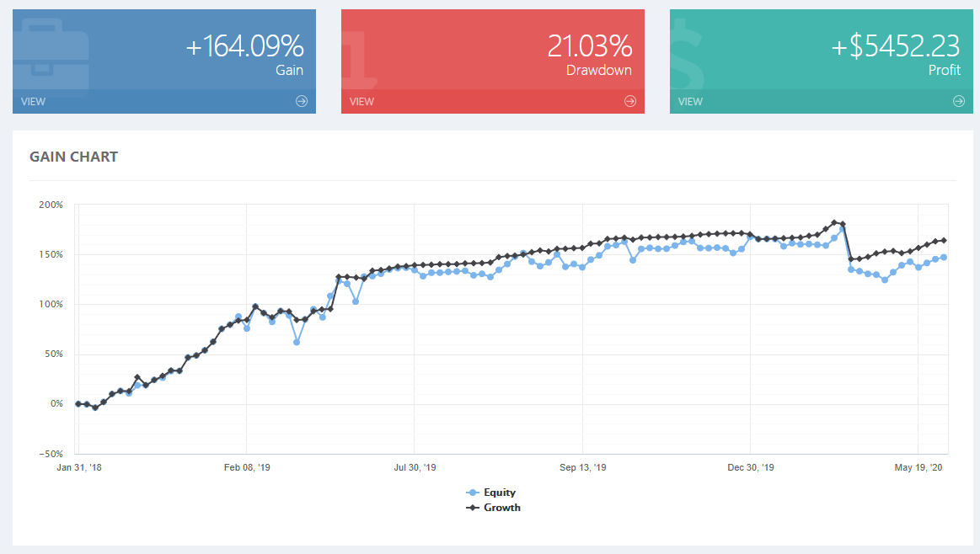Image resolution: width=980 pixels, height=554 pixels.
Task: Toggle the Equity series via legend label
Action: tap(500, 493)
